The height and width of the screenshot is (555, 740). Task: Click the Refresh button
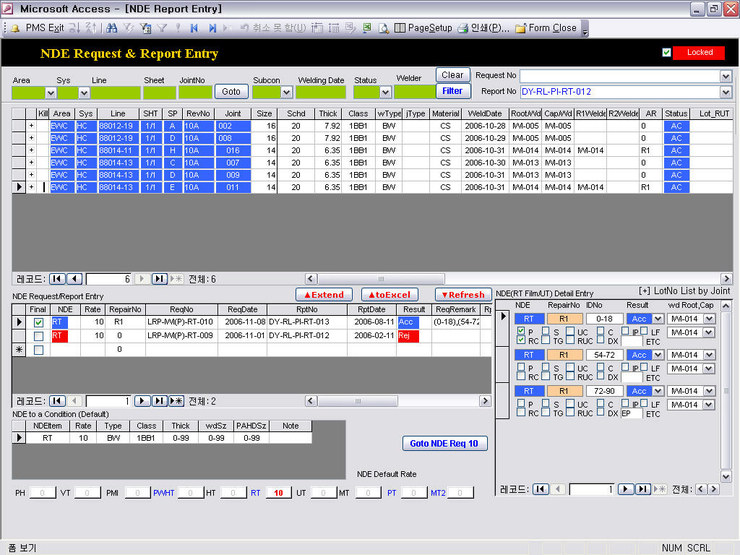pos(463,294)
